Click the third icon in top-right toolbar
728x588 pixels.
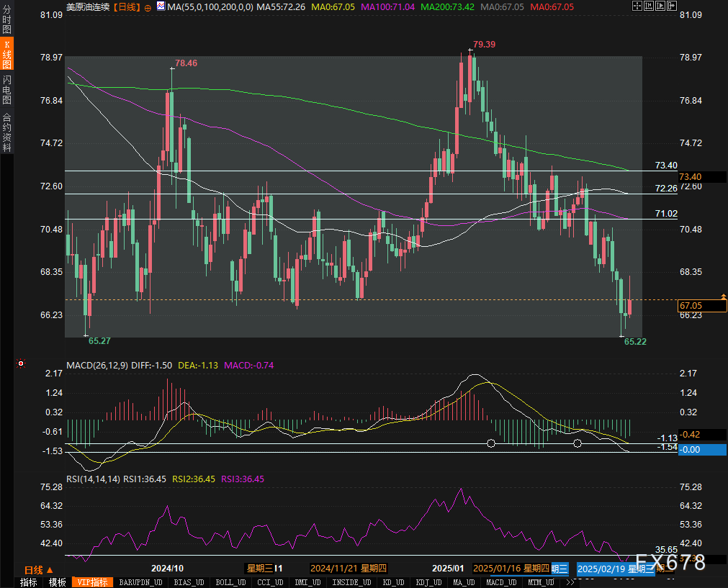click(660, 6)
